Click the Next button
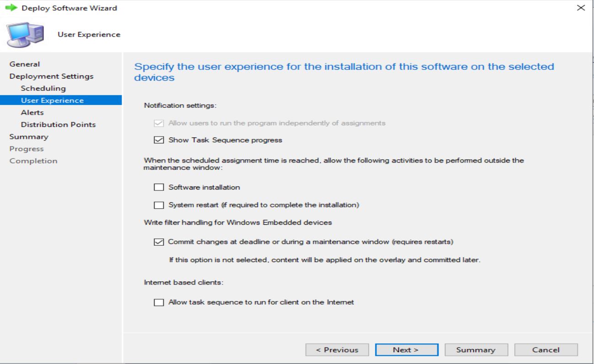Viewport: 594px width, 364px height. 406,349
